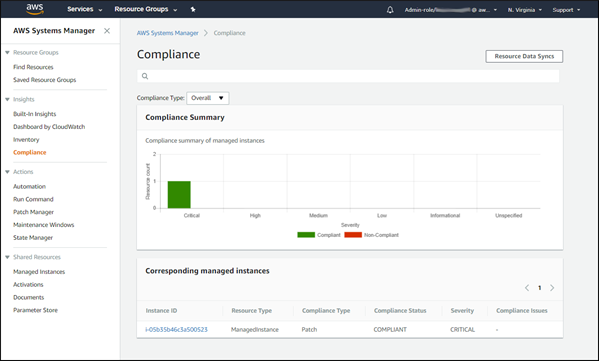Go to next page of managed instances
Screen dimensions: 599x361
(552, 288)
